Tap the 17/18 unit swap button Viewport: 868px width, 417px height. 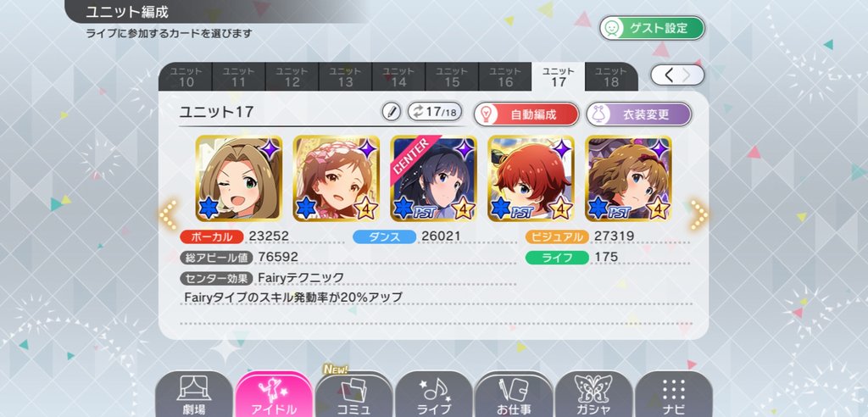point(435,112)
